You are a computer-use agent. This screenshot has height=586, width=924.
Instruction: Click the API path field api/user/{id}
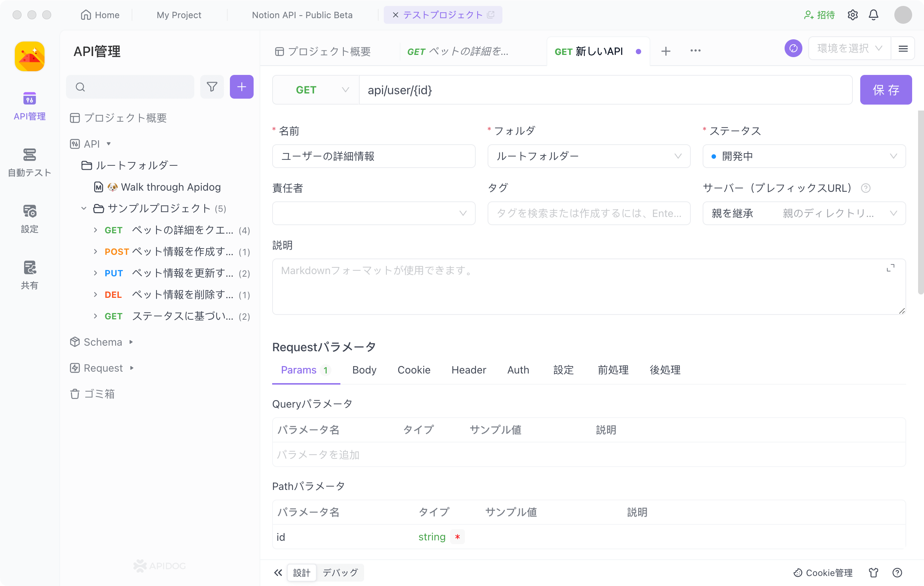click(x=605, y=90)
